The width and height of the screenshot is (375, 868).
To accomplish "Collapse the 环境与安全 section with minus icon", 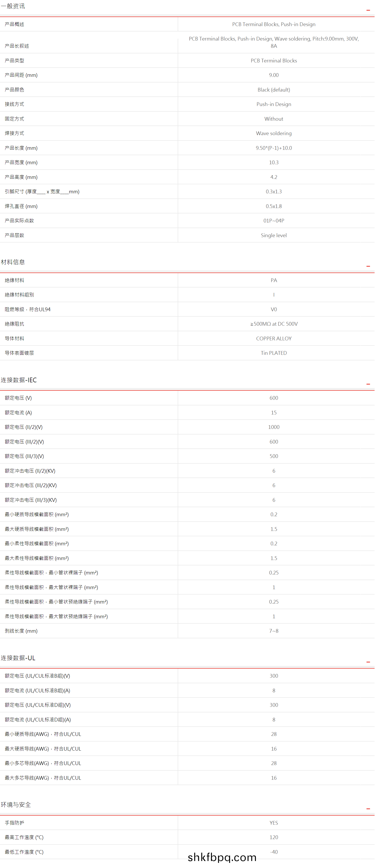I will tap(368, 809).
